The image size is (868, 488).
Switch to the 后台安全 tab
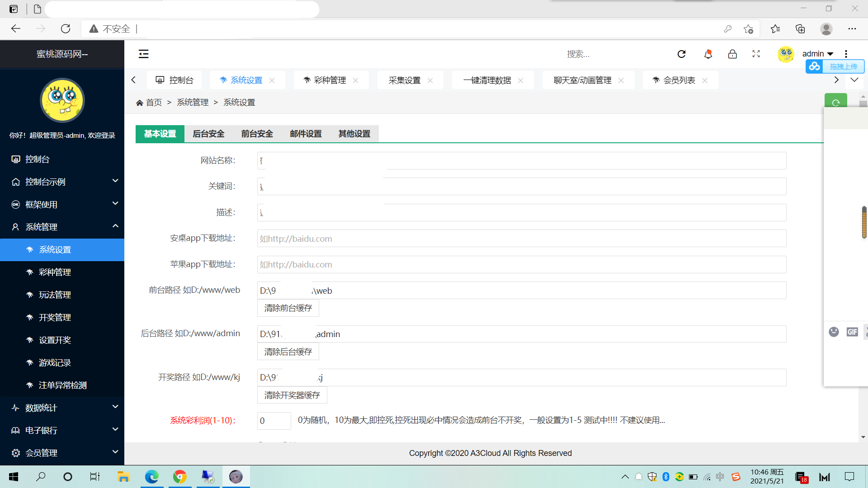(208, 134)
